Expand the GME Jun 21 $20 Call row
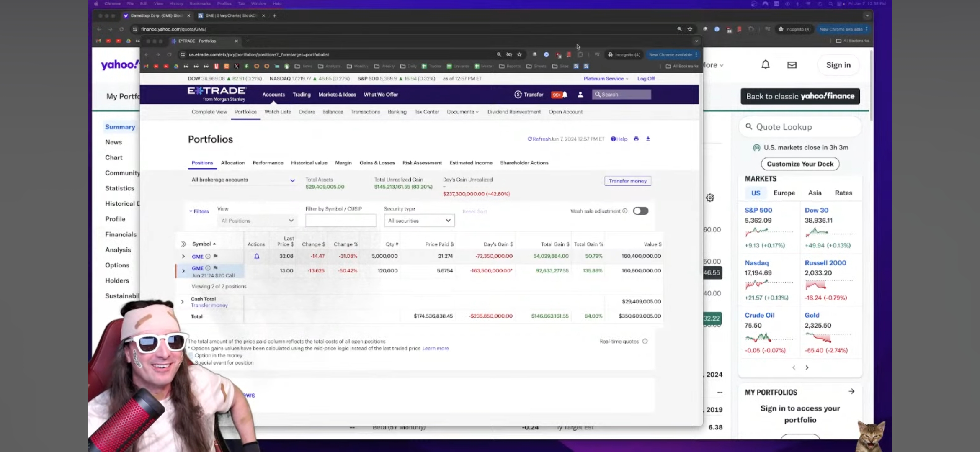 click(183, 271)
